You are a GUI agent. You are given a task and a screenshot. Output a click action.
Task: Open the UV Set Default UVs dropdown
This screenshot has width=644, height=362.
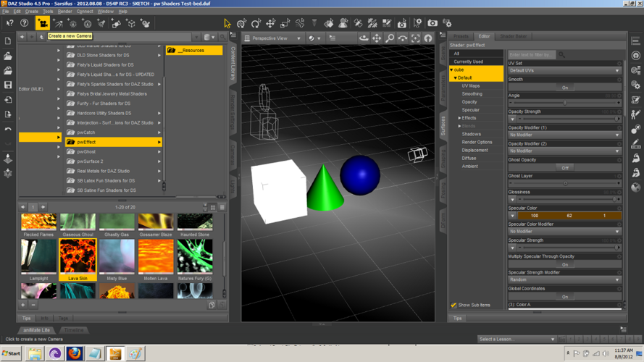[x=565, y=71]
